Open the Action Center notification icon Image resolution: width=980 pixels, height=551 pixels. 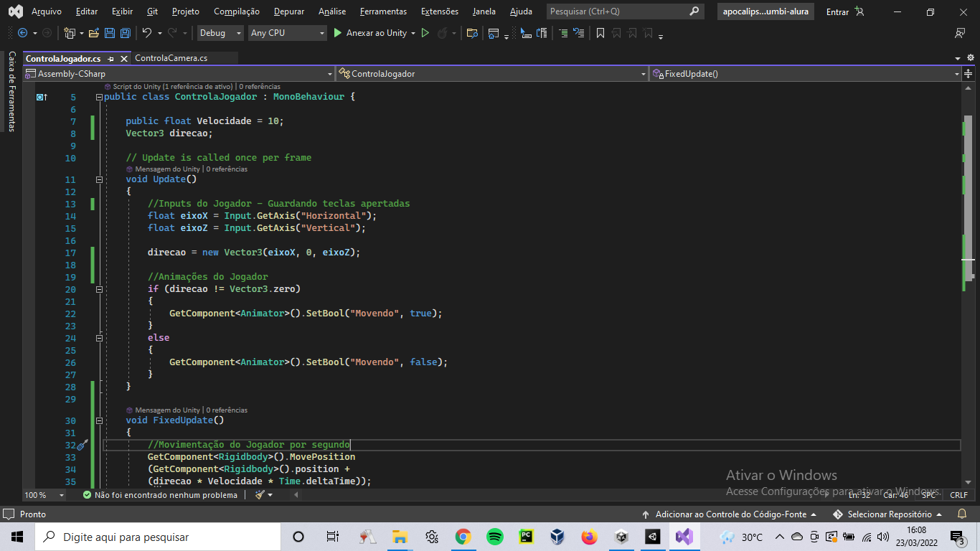click(958, 537)
